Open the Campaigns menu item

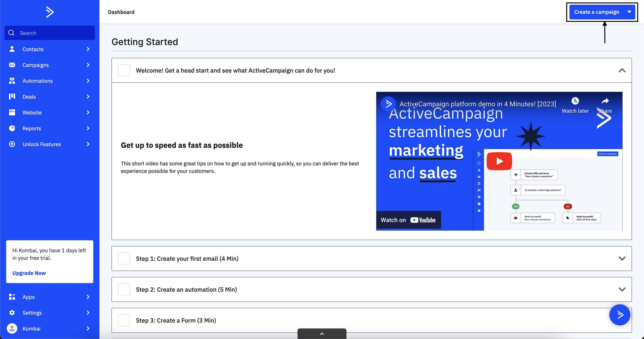point(50,65)
